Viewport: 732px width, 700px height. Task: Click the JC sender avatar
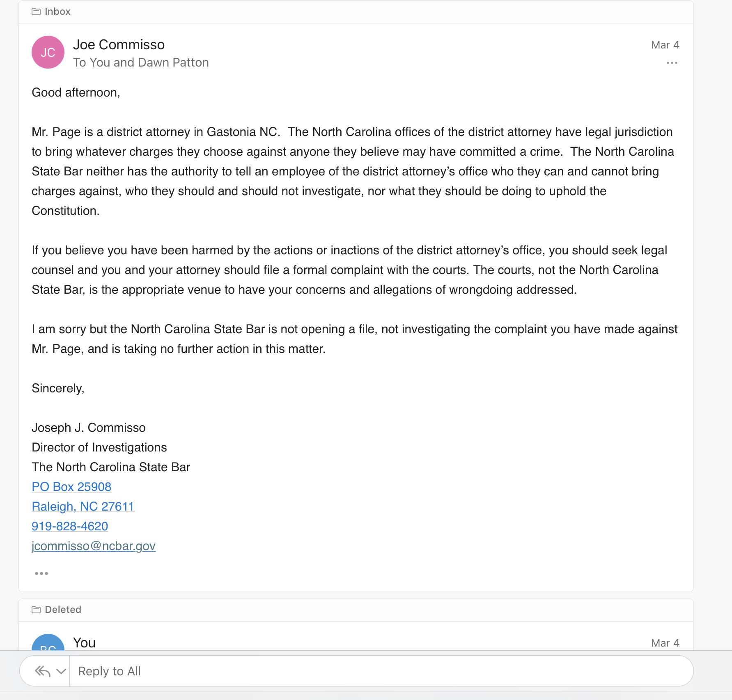[48, 52]
